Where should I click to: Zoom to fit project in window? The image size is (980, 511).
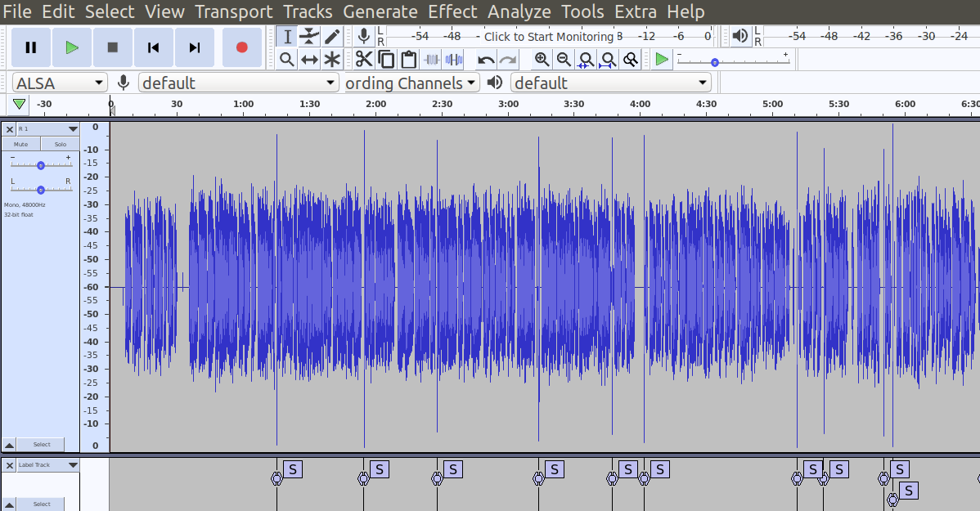click(609, 60)
